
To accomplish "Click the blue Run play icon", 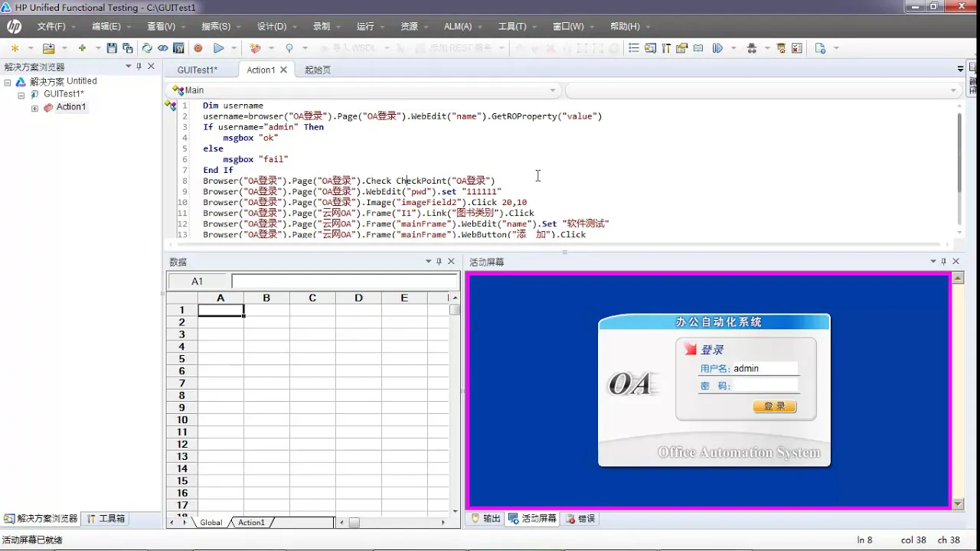I will pos(219,48).
